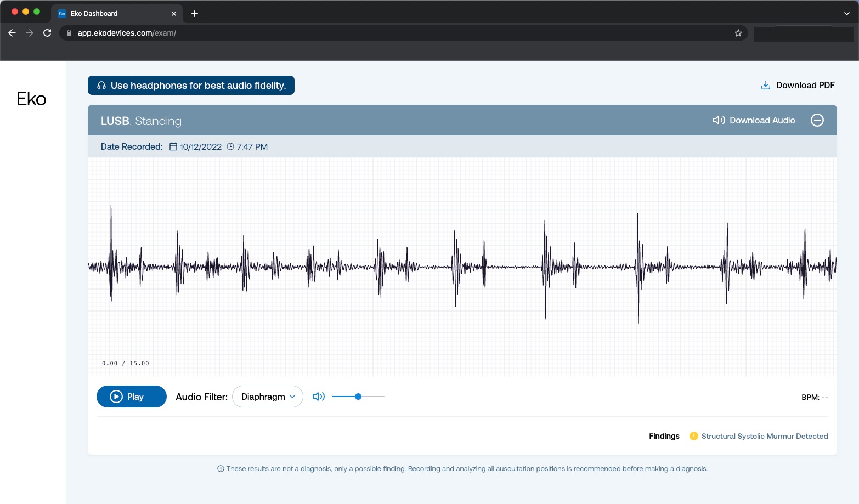Collapse the LUSB recording panel

click(817, 120)
